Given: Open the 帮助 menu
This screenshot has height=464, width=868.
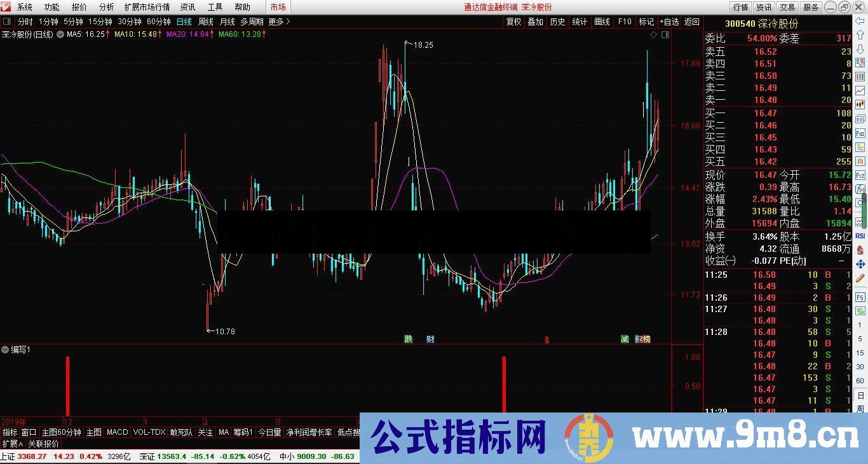Looking at the screenshot, I should [x=242, y=7].
